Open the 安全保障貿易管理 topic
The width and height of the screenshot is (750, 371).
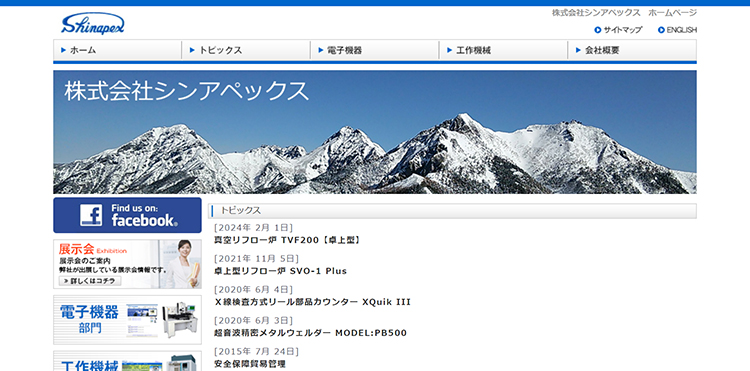(x=250, y=364)
